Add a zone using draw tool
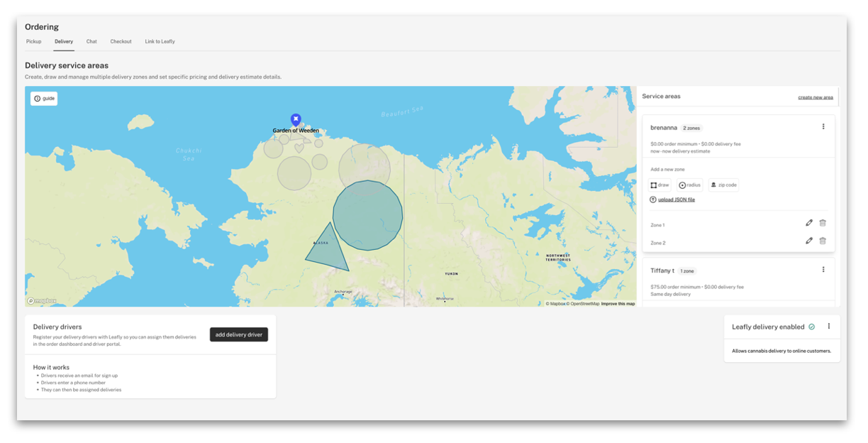 tap(660, 185)
